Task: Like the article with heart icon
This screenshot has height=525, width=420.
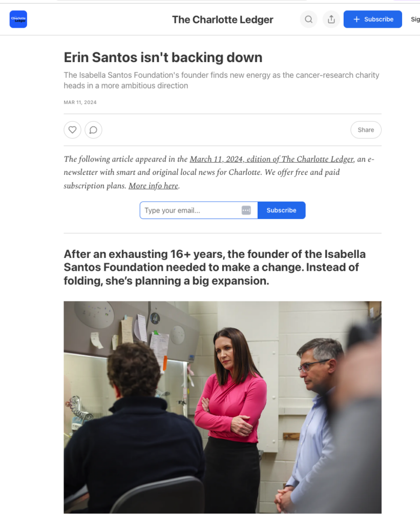Action: [73, 130]
